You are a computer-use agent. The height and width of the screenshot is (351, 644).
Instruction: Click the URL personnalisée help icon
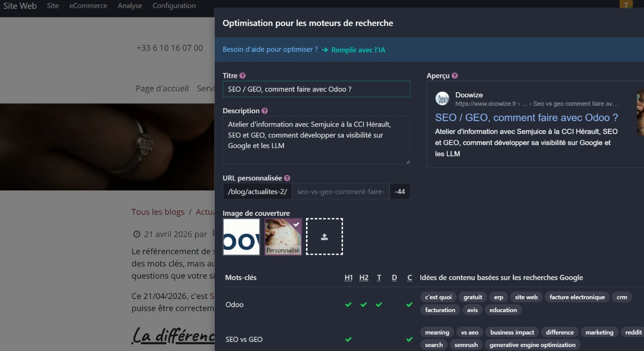(x=287, y=178)
